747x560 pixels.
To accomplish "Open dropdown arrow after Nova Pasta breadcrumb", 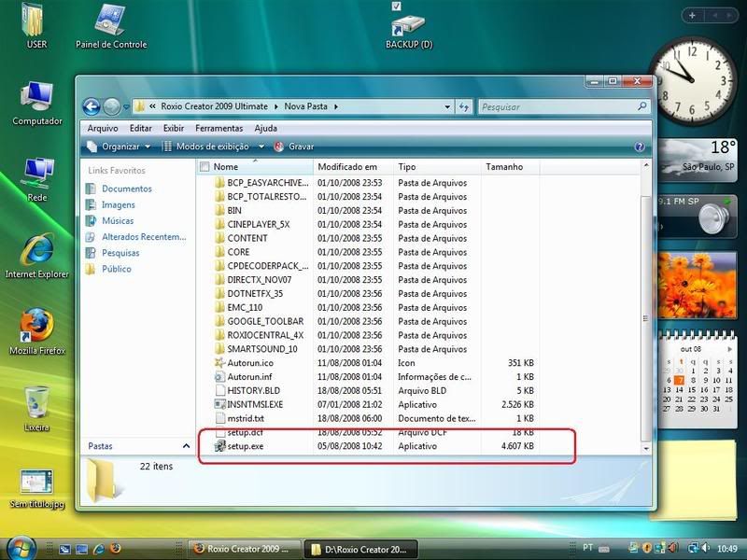I will pyautogui.click(x=336, y=106).
